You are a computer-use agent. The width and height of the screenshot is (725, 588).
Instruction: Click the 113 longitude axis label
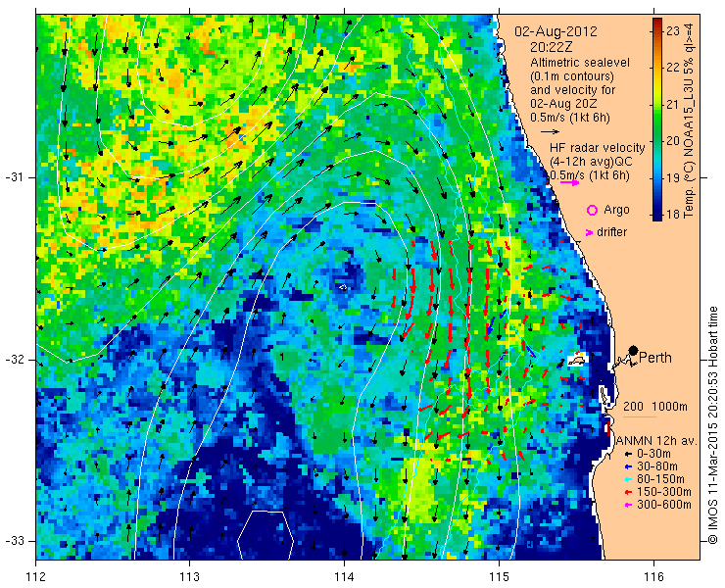tap(190, 577)
